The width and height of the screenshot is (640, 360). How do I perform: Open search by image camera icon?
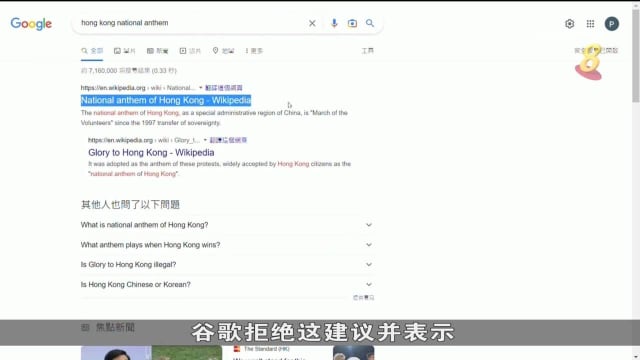[352, 23]
